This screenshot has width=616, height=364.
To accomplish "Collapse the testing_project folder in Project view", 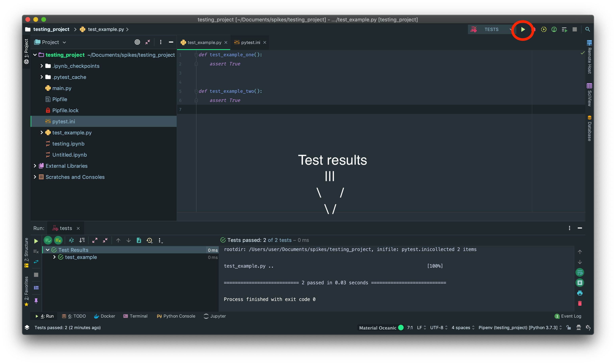I will 35,55.
